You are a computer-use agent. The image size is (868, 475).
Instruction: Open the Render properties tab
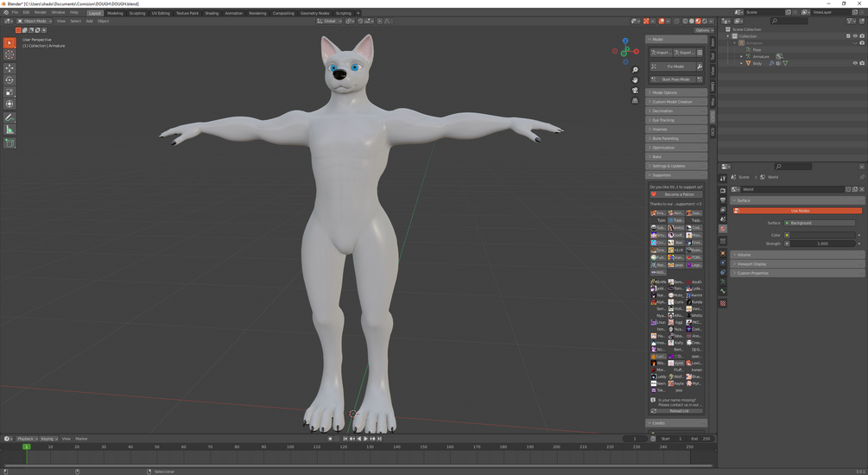(722, 191)
